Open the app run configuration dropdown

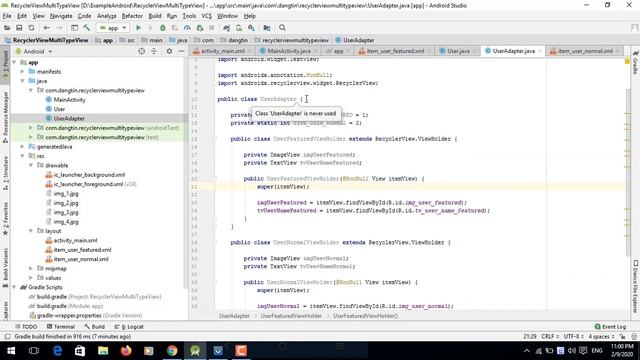113,28
